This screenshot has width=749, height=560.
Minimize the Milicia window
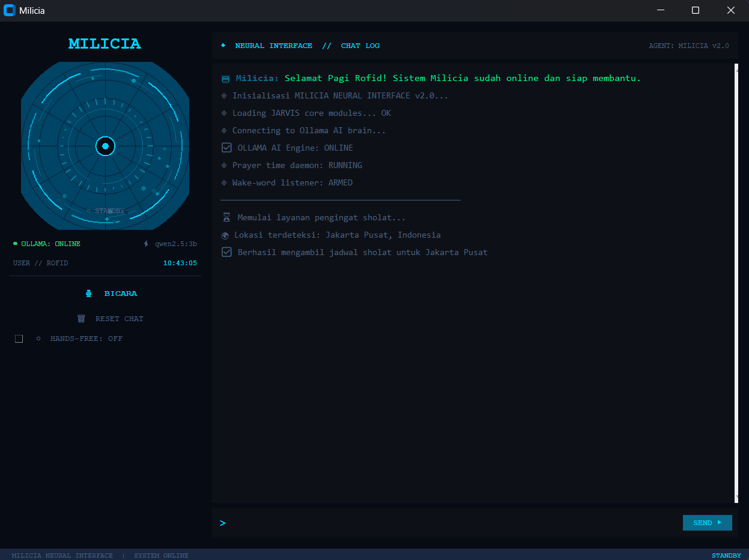[661, 10]
